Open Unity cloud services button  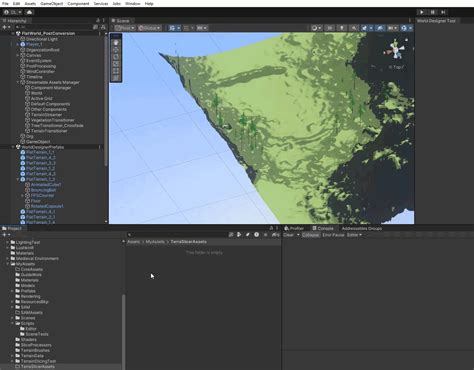(x=29, y=12)
